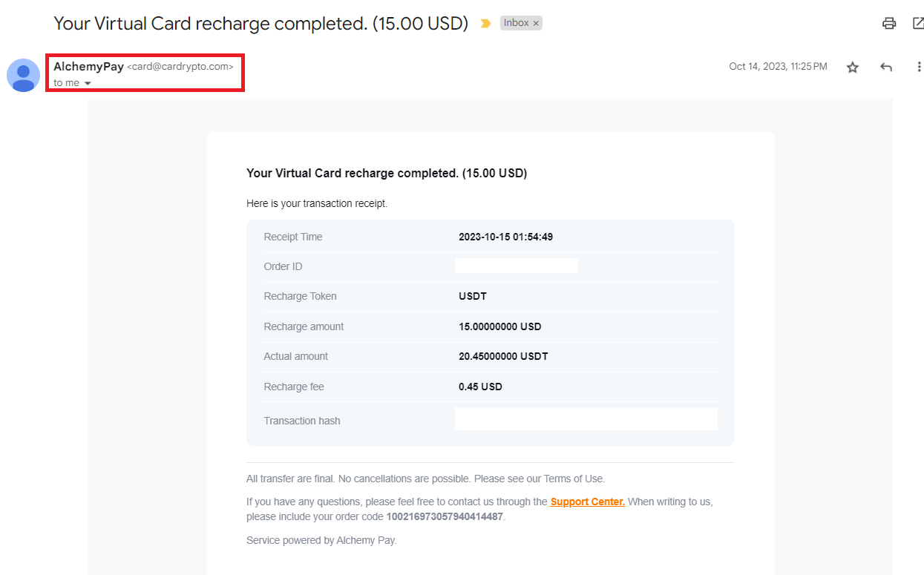Image resolution: width=924 pixels, height=575 pixels.
Task: Remove the Inbox label with its x
Action: point(536,24)
